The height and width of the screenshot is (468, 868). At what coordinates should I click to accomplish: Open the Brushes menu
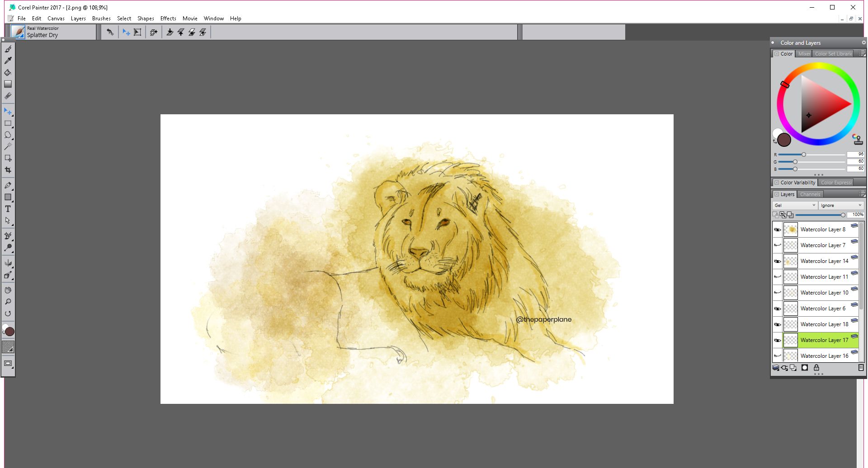click(x=101, y=19)
